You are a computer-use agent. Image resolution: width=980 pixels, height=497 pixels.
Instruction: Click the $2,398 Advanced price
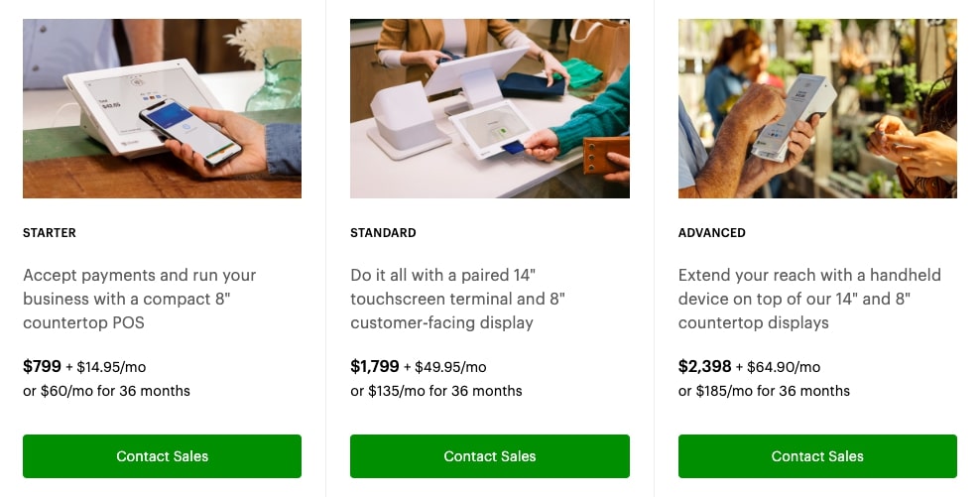704,366
